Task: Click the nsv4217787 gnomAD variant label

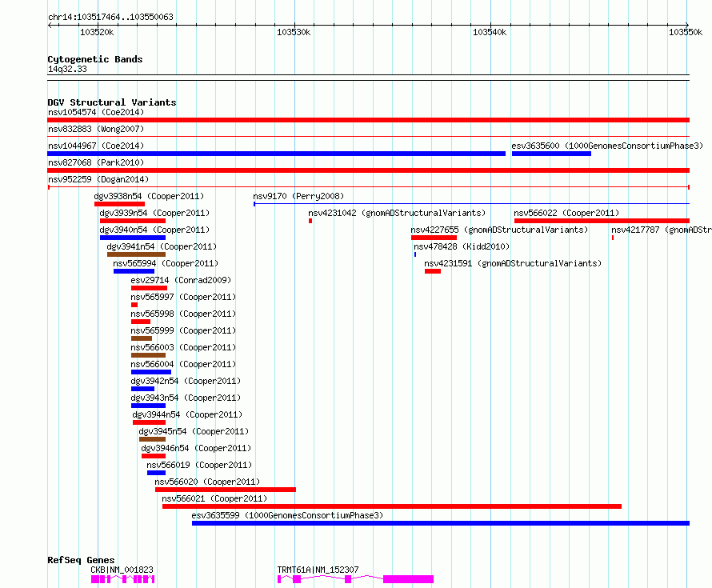Action: pyautogui.click(x=662, y=230)
